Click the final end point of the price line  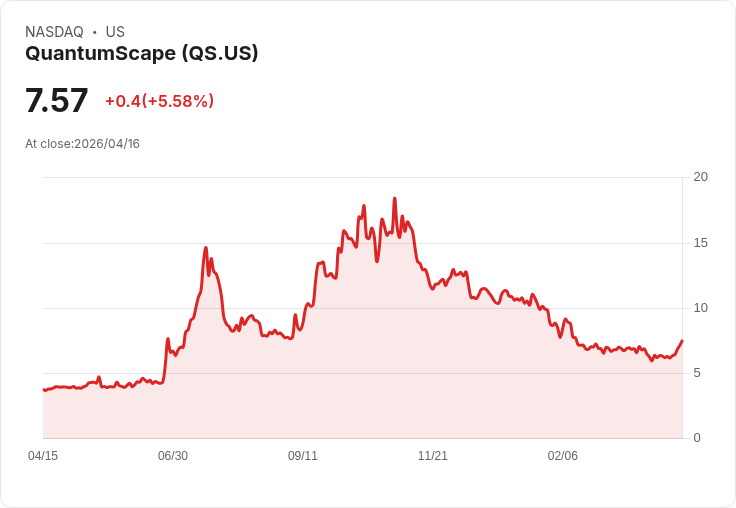pos(682,340)
